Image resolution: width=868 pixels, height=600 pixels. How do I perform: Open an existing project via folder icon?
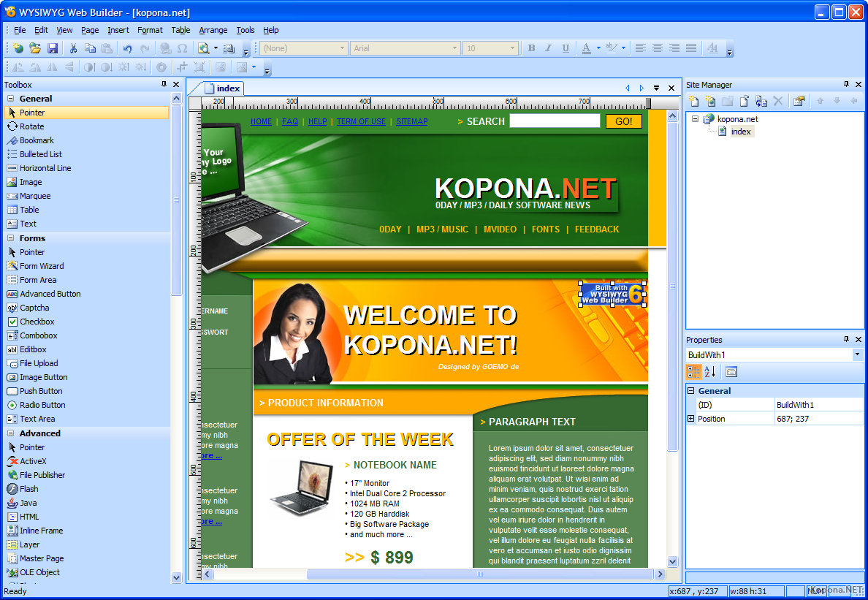(x=35, y=49)
